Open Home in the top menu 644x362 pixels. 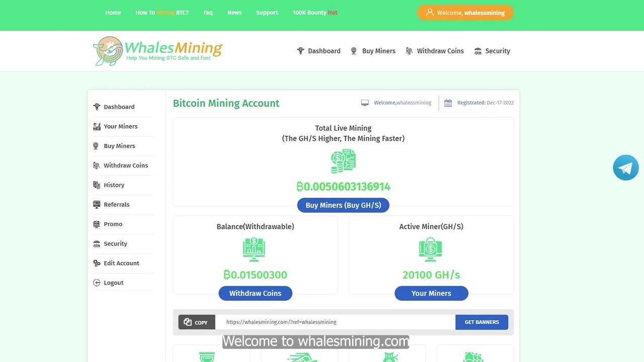click(113, 13)
